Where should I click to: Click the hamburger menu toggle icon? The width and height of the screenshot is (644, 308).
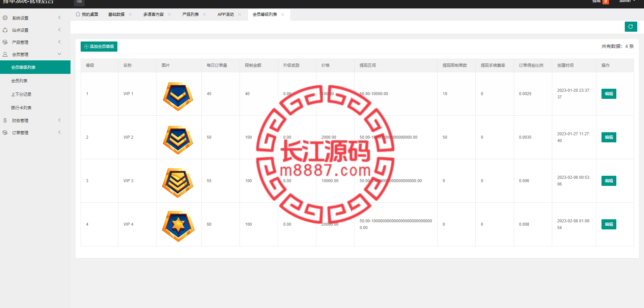[x=79, y=2]
